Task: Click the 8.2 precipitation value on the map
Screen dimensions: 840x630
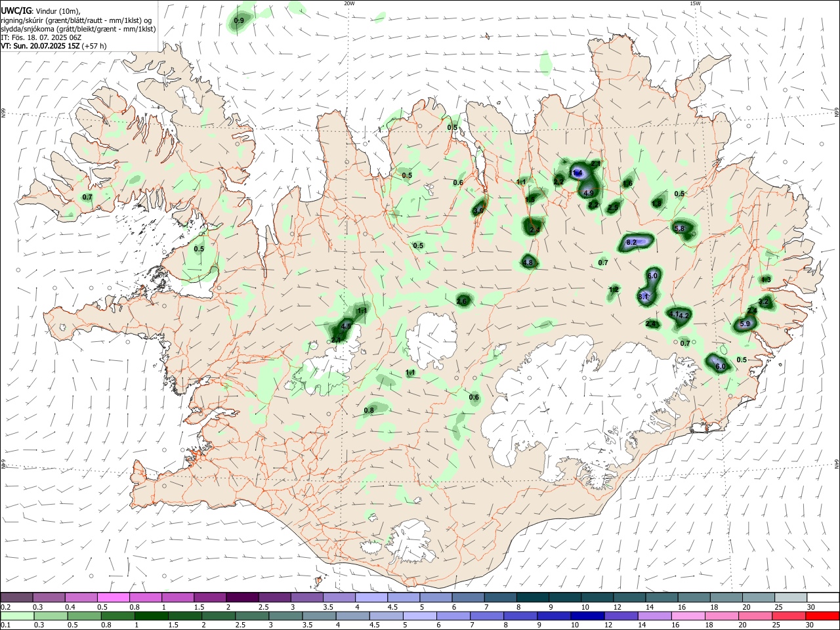Action: [x=632, y=243]
